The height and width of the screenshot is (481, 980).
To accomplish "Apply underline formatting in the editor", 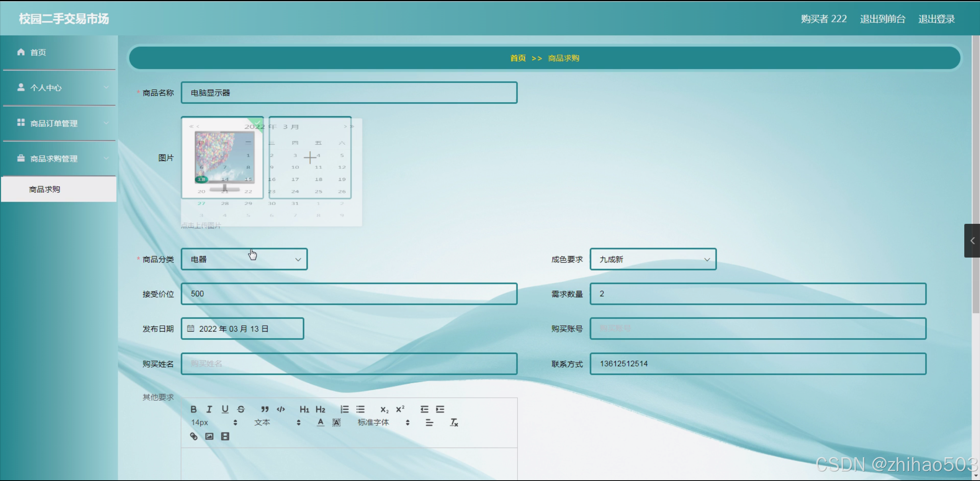I will point(225,409).
